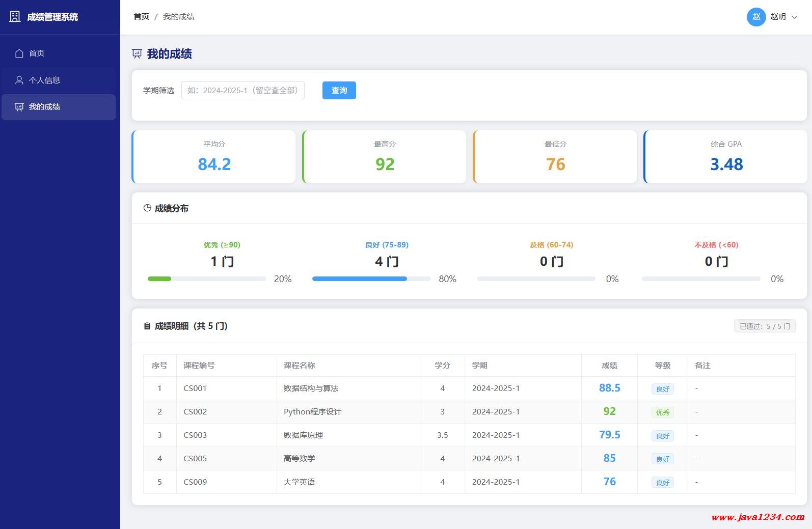Click the person icon beside 个人信息
The image size is (812, 529).
click(19, 80)
